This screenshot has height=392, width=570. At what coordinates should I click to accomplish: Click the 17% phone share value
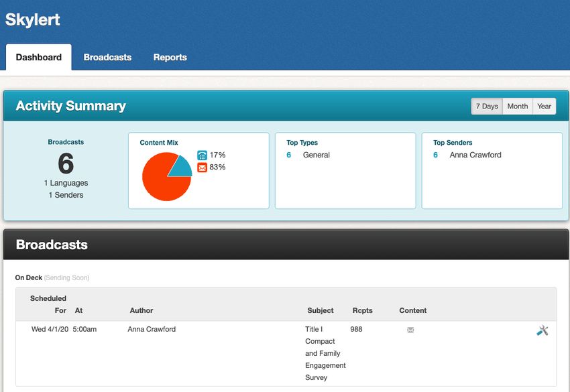pyautogui.click(x=217, y=155)
